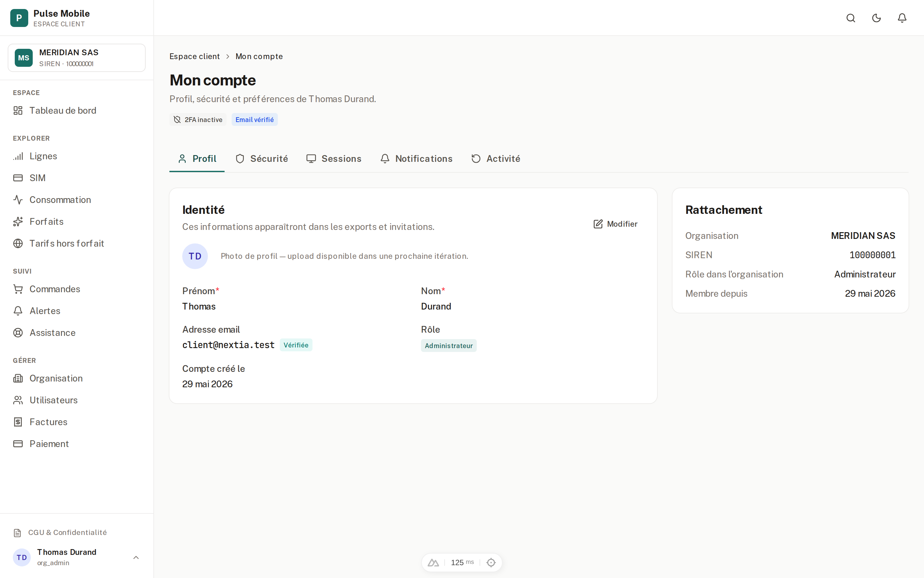Click the Administrateur role badge
The image size is (924, 578).
point(449,346)
